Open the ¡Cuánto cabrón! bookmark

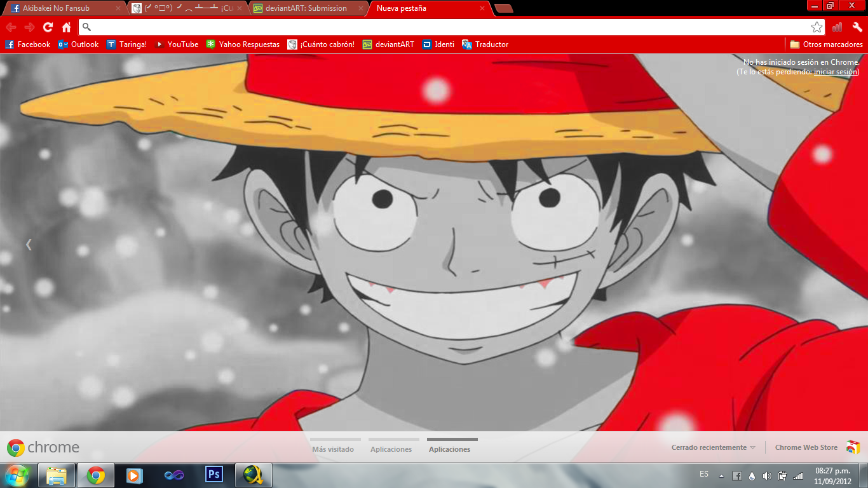coord(322,44)
